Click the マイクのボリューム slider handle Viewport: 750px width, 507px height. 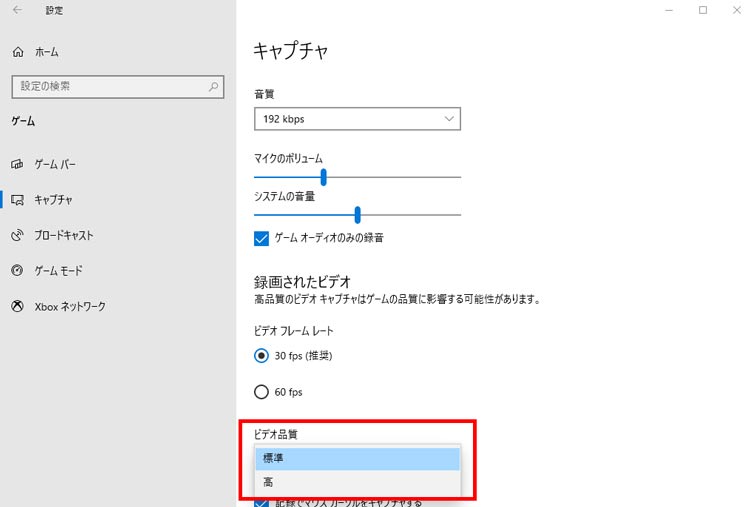click(324, 177)
